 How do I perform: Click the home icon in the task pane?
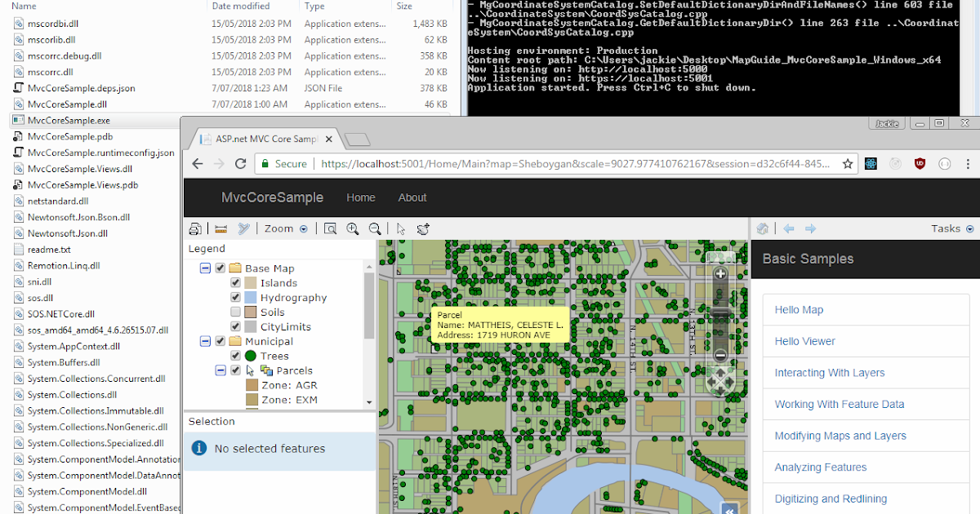pyautogui.click(x=762, y=228)
